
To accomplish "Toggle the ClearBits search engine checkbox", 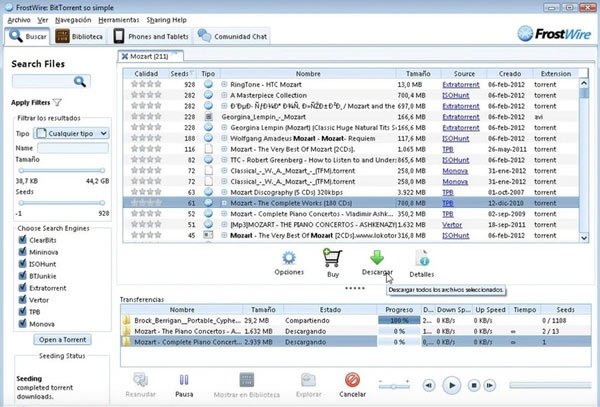I will coord(22,240).
